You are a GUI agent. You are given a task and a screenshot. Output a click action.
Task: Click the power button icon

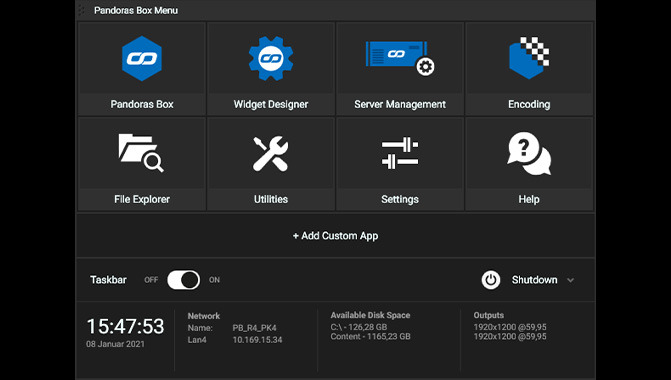[x=491, y=280]
